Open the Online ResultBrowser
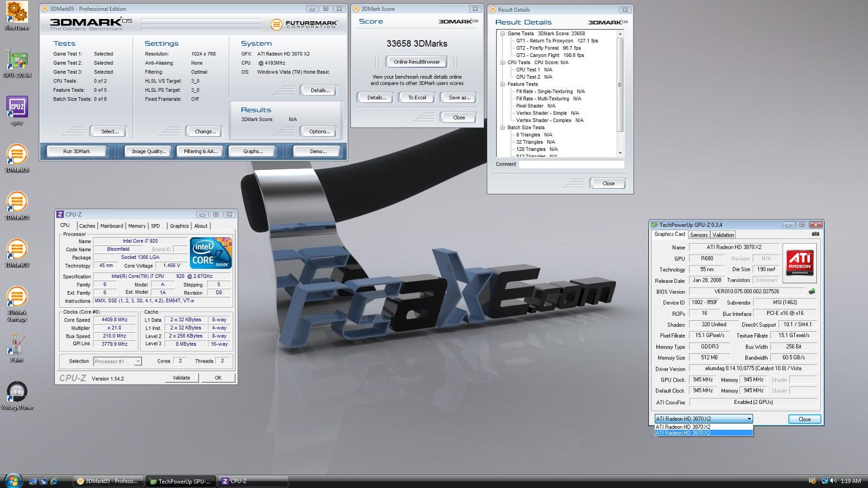 click(x=417, y=62)
